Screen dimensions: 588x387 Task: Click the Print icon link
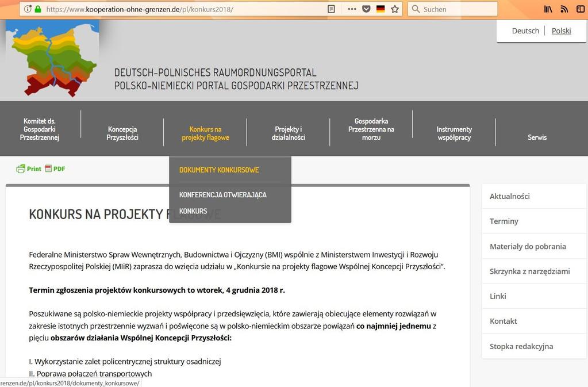(29, 168)
